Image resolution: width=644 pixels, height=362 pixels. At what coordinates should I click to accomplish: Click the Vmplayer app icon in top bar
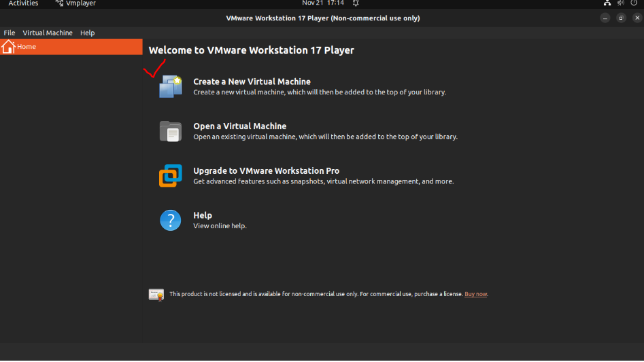60,3
